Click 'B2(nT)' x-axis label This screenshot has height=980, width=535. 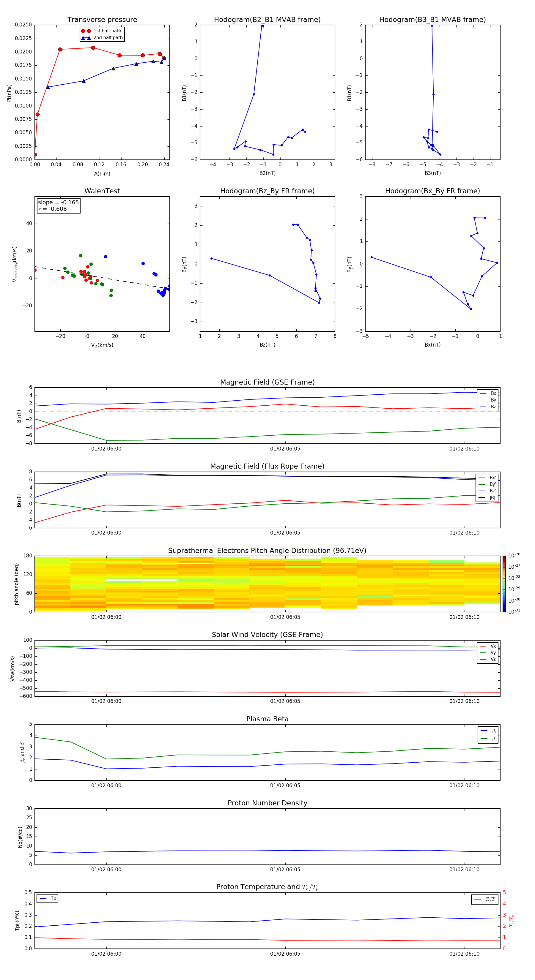click(x=267, y=173)
